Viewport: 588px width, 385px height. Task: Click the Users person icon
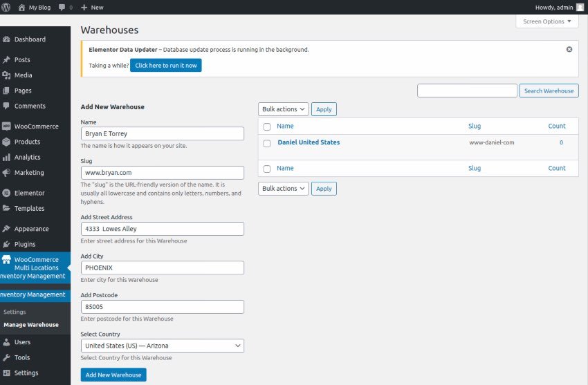pyautogui.click(x=6, y=342)
